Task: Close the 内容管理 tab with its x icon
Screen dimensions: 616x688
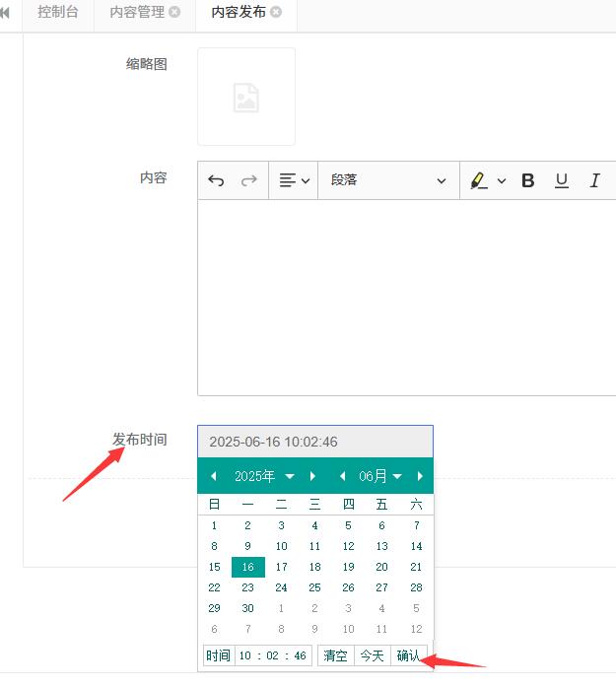Action: (x=174, y=12)
